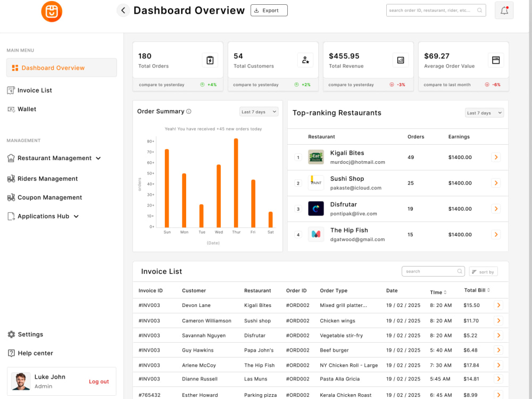The height and width of the screenshot is (399, 532).
Task: Open Guy Hawkins invoice arrow
Action: pyautogui.click(x=498, y=350)
